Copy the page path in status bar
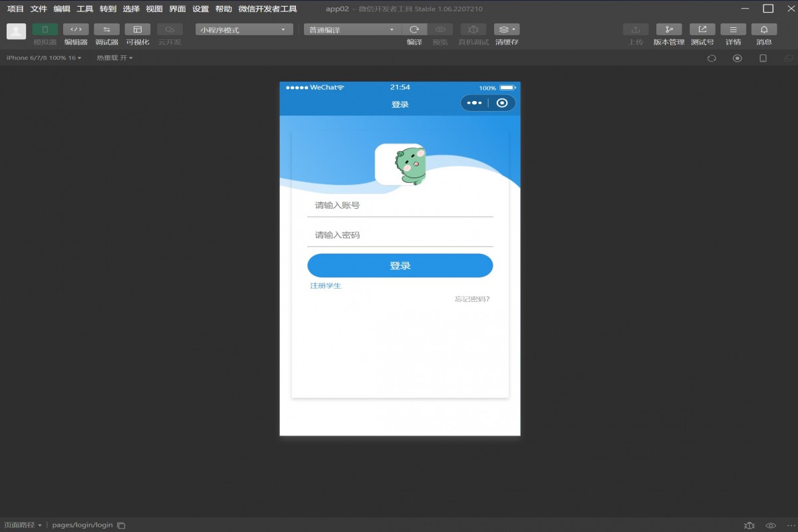This screenshot has height=532, width=798. (121, 525)
